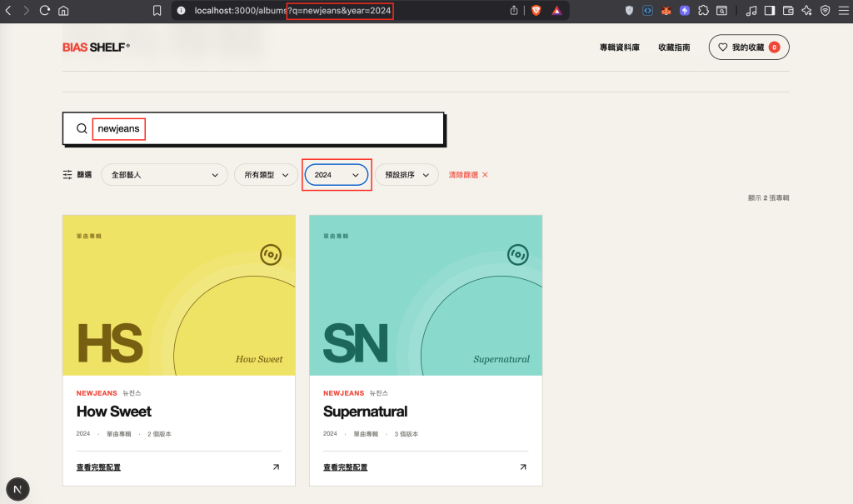The height and width of the screenshot is (504, 853).
Task: Click the magnifier icon in the search box
Action: [82, 128]
